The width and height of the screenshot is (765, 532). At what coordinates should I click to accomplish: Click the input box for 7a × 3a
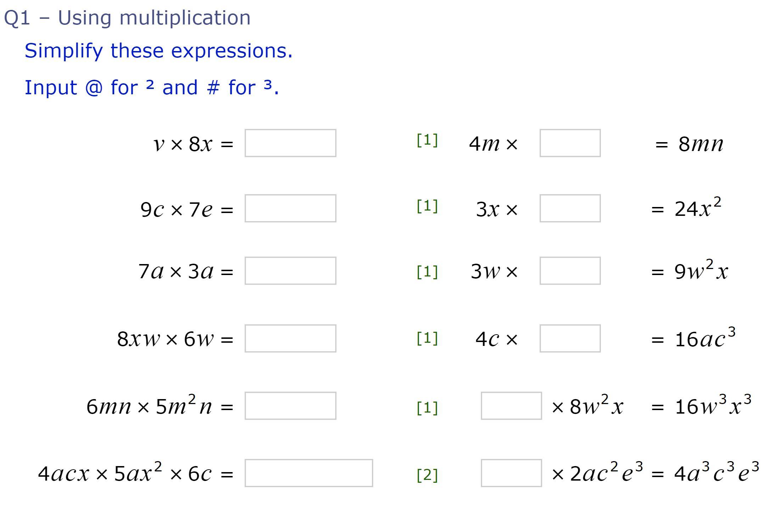click(290, 271)
